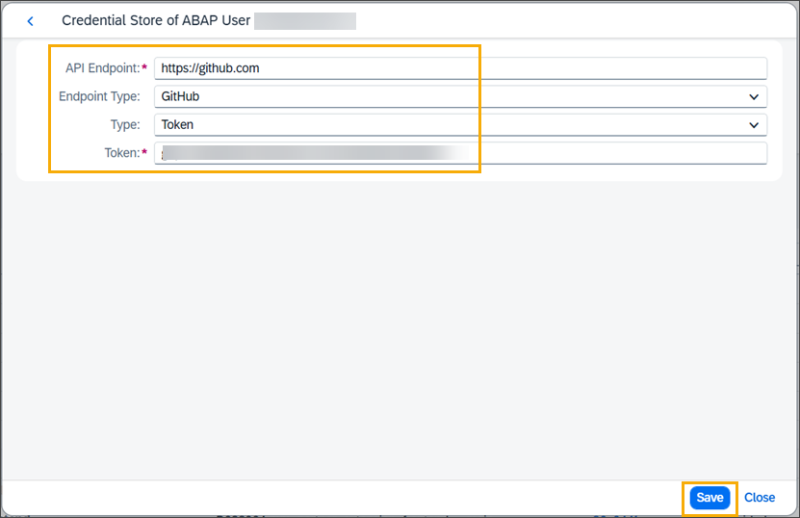800x518 pixels.
Task: Click the Endpoint Type label
Action: pyautogui.click(x=99, y=97)
